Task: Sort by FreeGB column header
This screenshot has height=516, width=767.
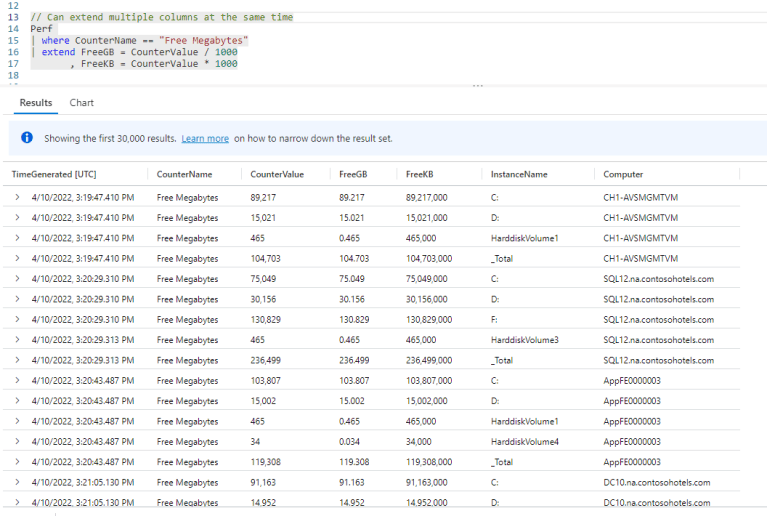Action: click(x=353, y=174)
